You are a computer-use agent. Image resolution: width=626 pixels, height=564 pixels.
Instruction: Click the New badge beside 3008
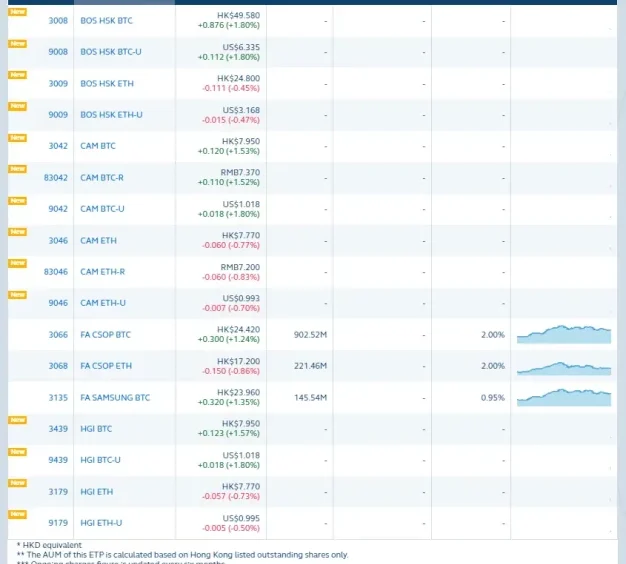(x=18, y=12)
